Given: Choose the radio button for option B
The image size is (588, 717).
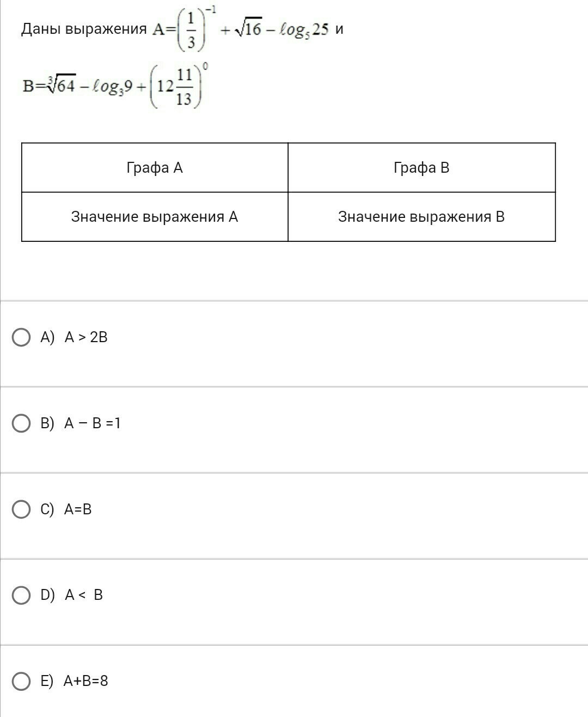Looking at the screenshot, I should pos(21,423).
